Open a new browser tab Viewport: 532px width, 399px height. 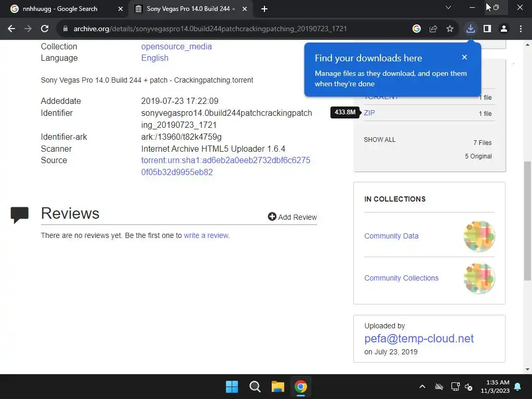pyautogui.click(x=264, y=9)
